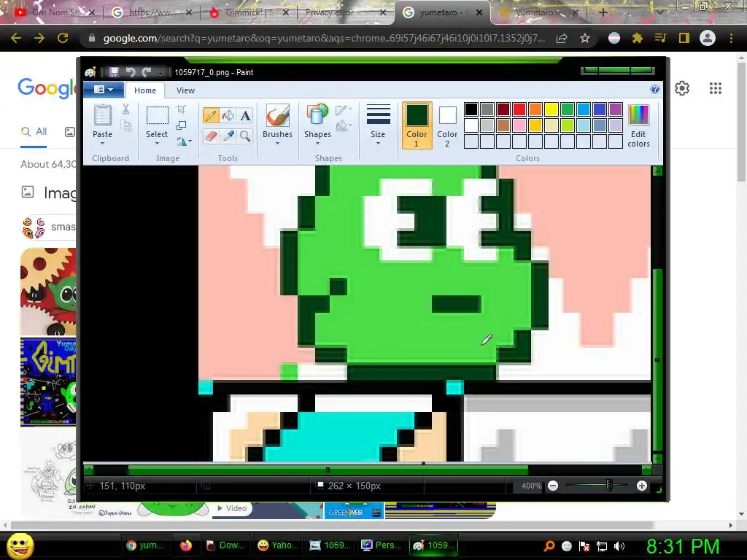
Task: Pick the Color picker eyedropper tool
Action: pyautogui.click(x=228, y=136)
